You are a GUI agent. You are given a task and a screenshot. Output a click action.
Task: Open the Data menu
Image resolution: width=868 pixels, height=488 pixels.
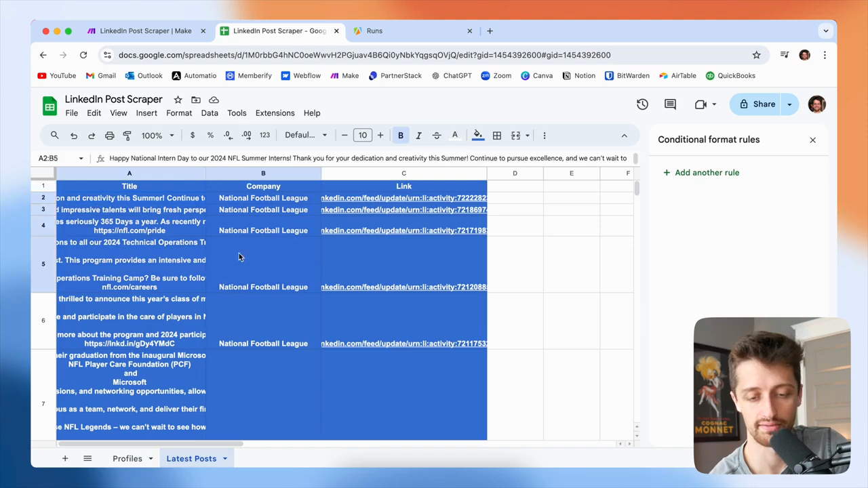210,113
